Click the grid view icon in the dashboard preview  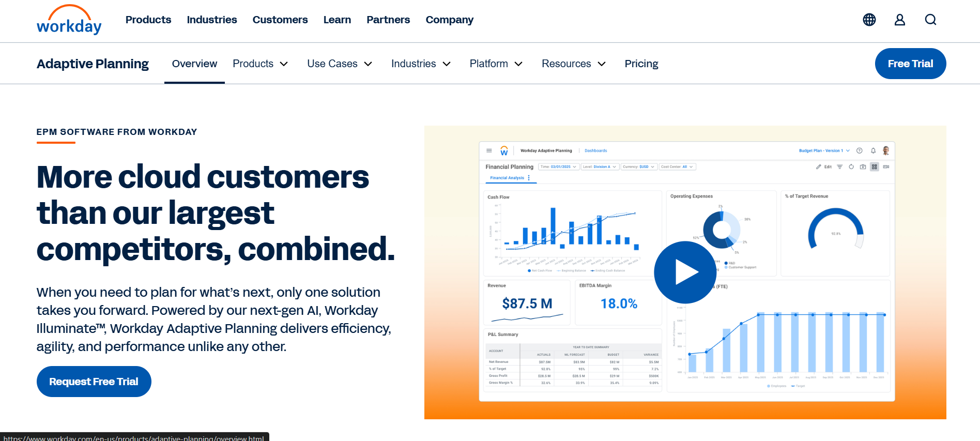(875, 166)
